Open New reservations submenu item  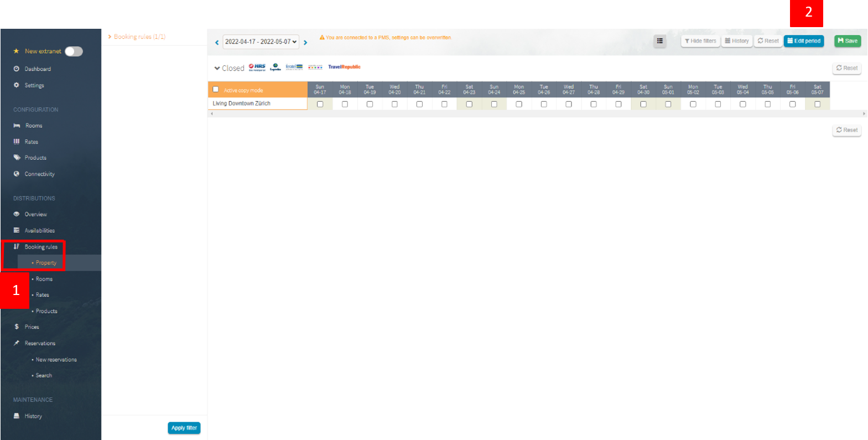click(56, 360)
